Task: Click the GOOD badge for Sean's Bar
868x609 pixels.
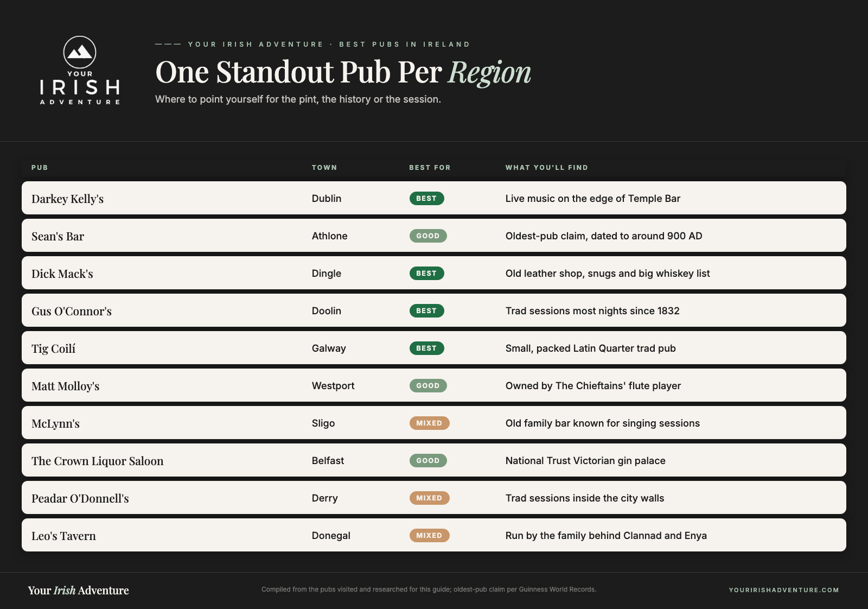Action: click(428, 236)
